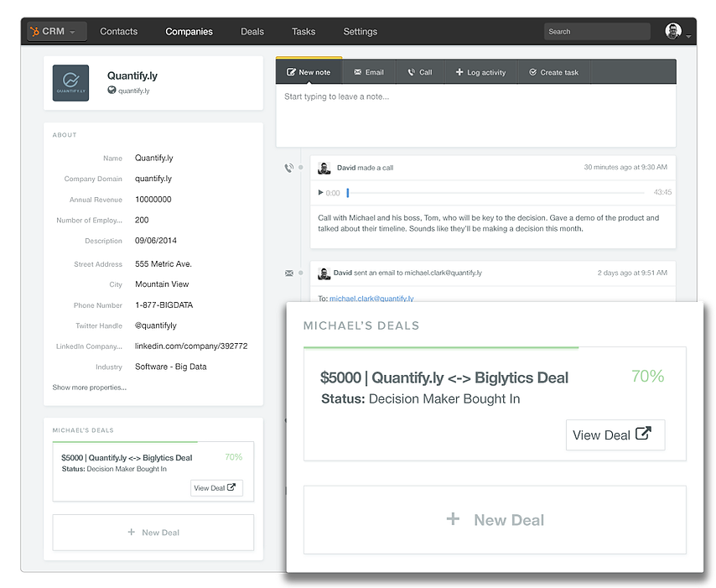Open the Create task tab

pyautogui.click(x=554, y=72)
